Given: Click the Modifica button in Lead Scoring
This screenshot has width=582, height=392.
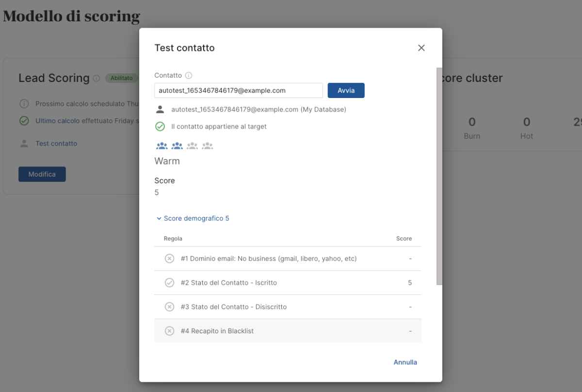Looking at the screenshot, I should [x=42, y=174].
